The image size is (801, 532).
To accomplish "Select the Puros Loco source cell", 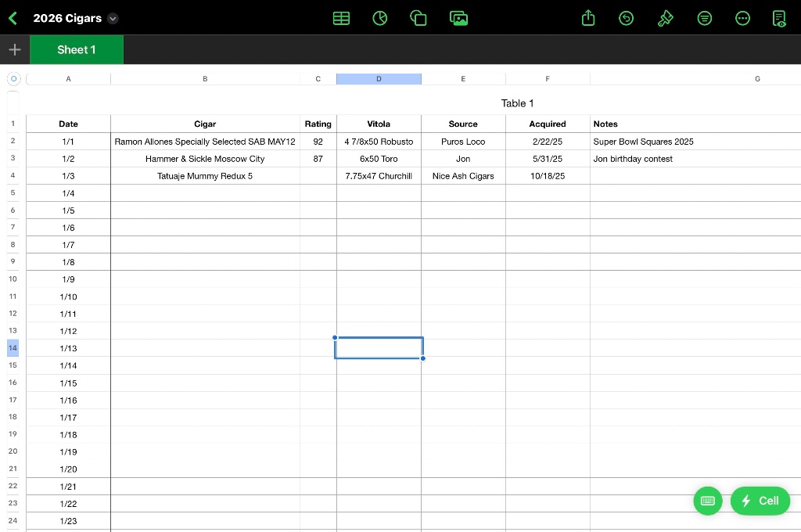I will coord(463,142).
